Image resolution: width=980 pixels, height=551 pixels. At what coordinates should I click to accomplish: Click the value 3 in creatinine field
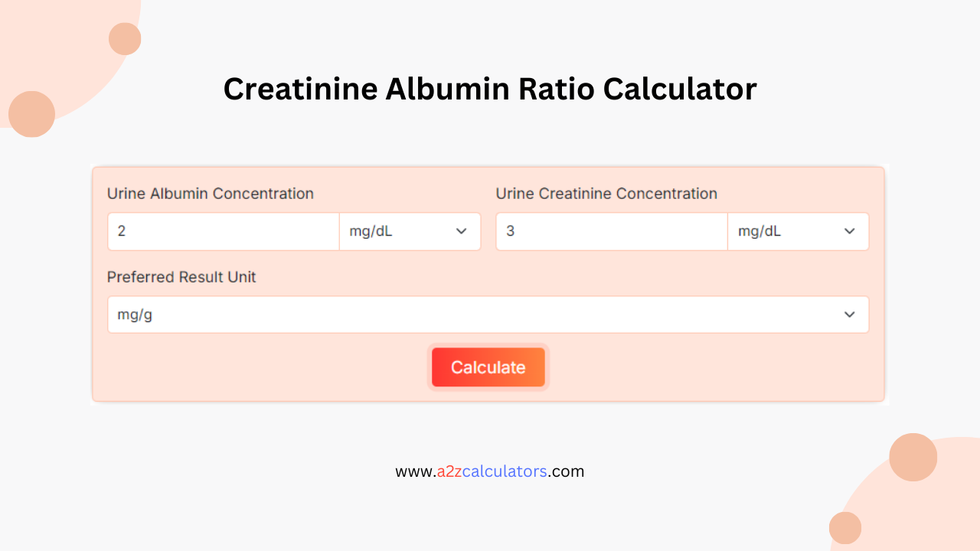click(511, 231)
